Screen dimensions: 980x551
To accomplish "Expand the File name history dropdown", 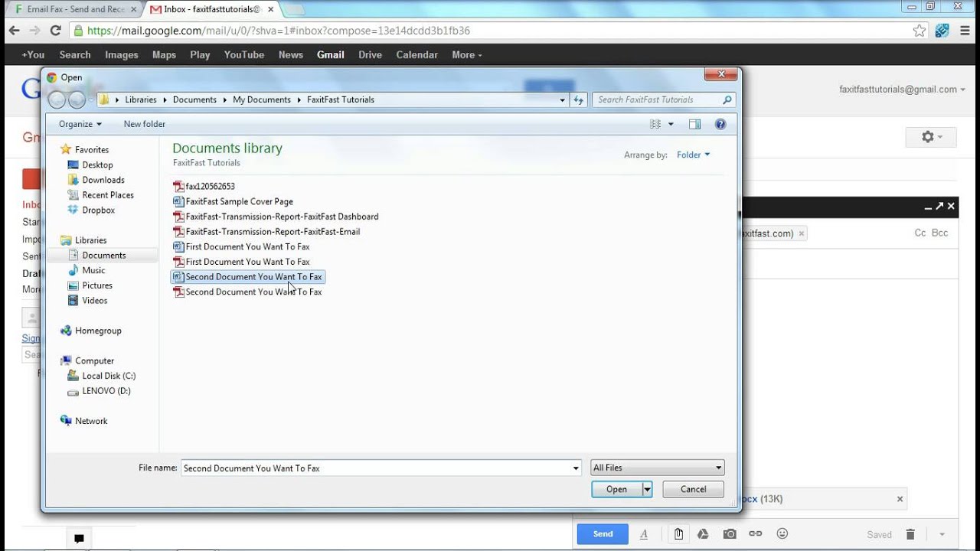I will 576,468.
